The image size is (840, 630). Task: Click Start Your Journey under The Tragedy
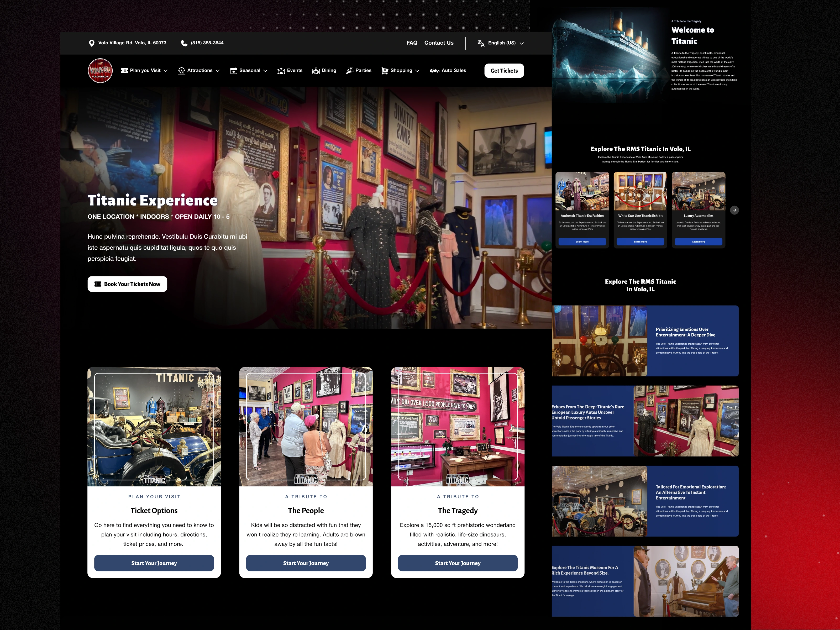pos(458,563)
